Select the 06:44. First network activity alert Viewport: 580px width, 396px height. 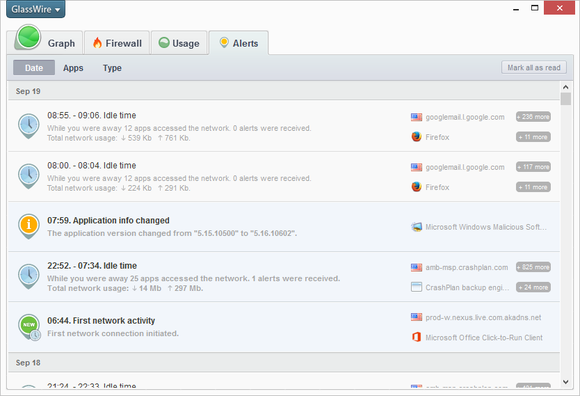pyautogui.click(x=284, y=327)
